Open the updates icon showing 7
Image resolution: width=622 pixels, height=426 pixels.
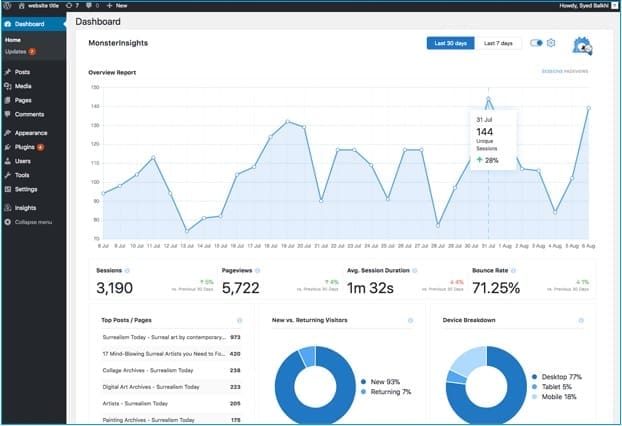69,6
